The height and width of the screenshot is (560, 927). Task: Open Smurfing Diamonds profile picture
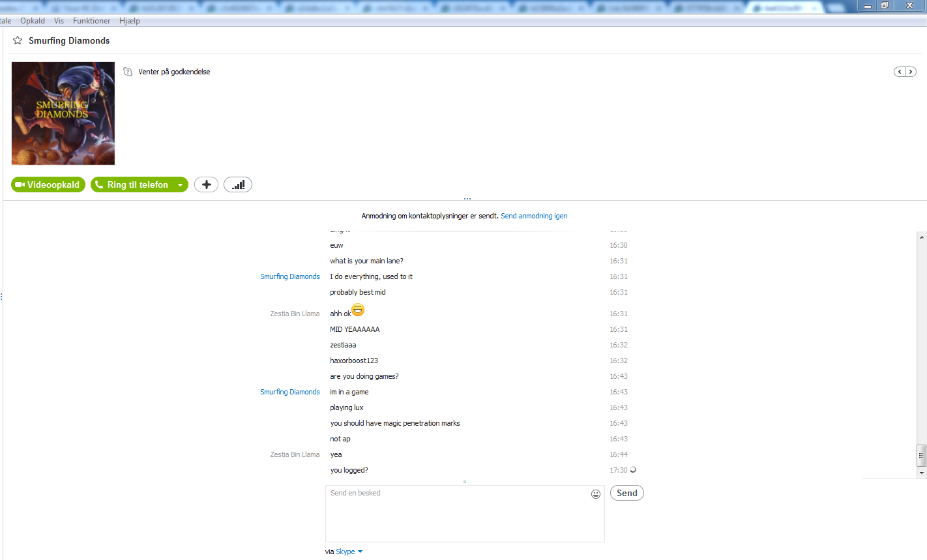pyautogui.click(x=63, y=113)
